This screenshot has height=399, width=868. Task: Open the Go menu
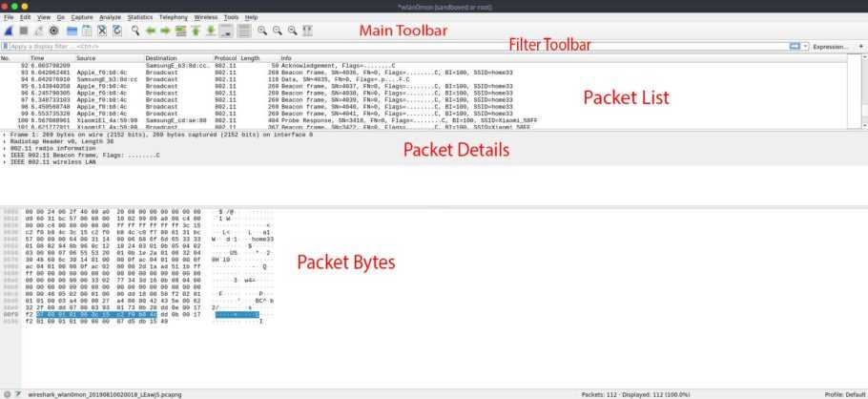[60, 17]
